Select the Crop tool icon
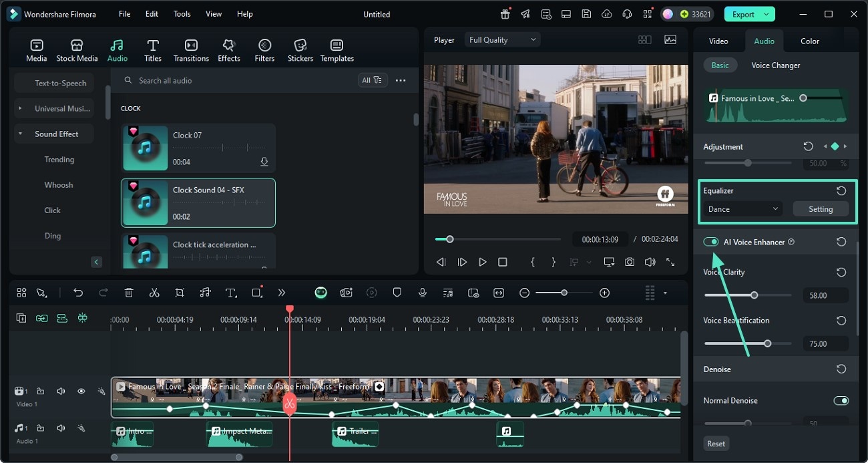 [180, 293]
